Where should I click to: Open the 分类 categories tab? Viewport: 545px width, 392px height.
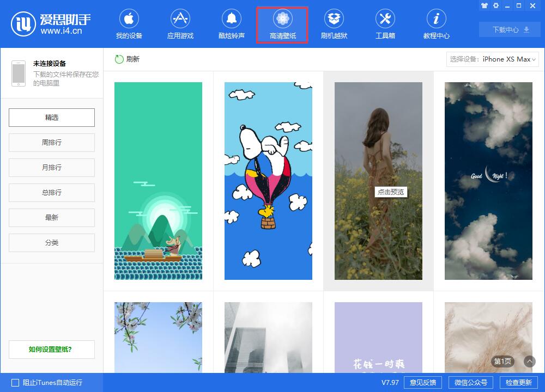click(x=52, y=243)
